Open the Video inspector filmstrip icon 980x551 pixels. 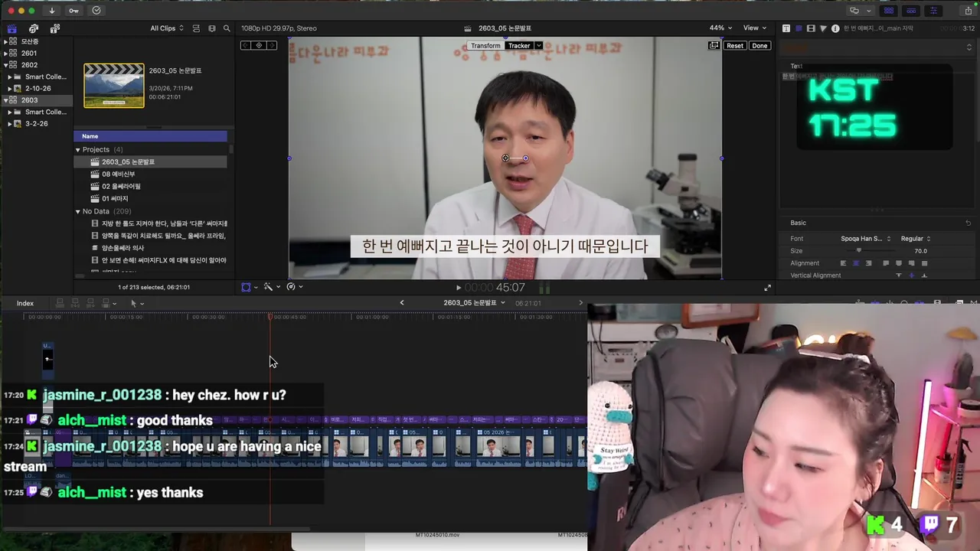(811, 28)
